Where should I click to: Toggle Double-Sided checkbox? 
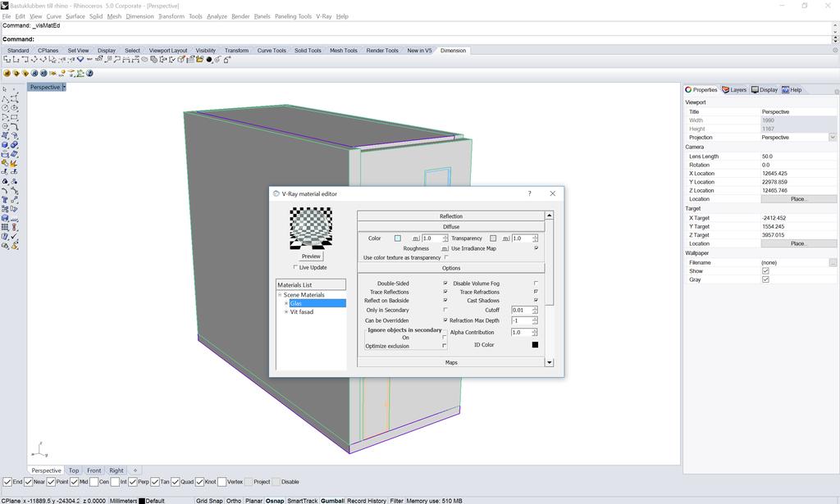tap(445, 283)
